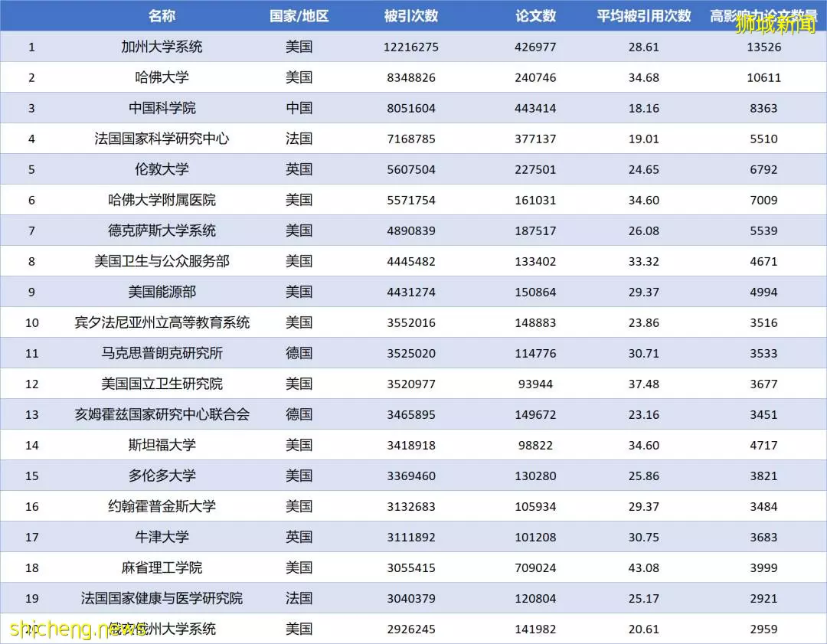Click the citation count 7168785

411,139
